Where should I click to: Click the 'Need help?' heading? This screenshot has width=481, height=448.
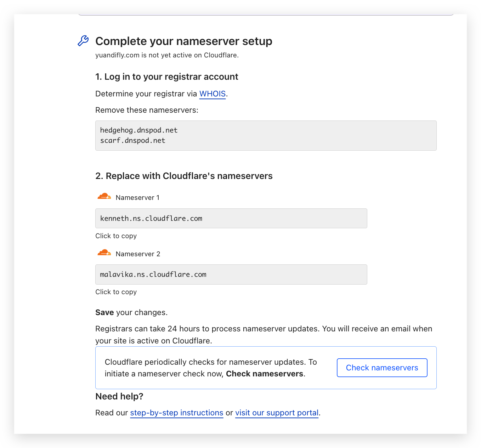point(119,397)
